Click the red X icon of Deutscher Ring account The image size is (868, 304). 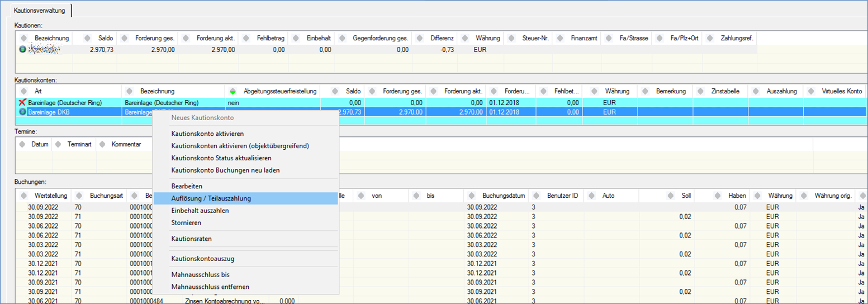(x=22, y=103)
